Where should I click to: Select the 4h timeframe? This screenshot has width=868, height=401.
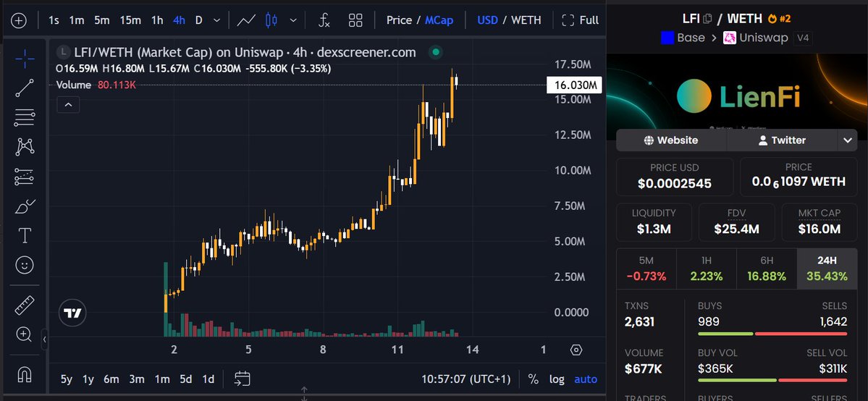(x=180, y=20)
